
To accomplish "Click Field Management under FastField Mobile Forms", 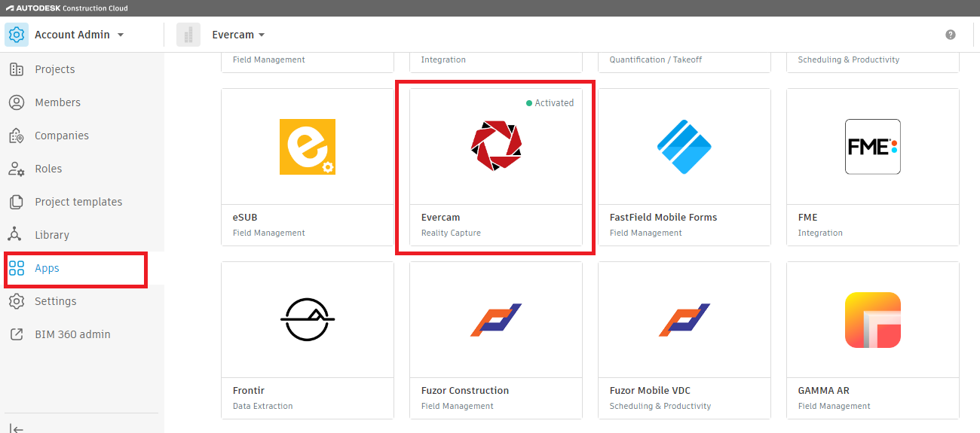I will 646,233.
